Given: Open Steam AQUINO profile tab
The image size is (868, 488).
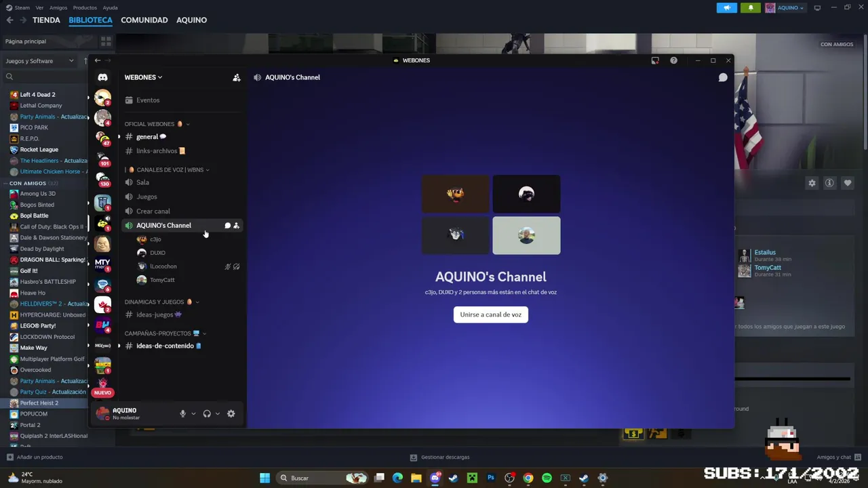Looking at the screenshot, I should pyautogui.click(x=192, y=20).
